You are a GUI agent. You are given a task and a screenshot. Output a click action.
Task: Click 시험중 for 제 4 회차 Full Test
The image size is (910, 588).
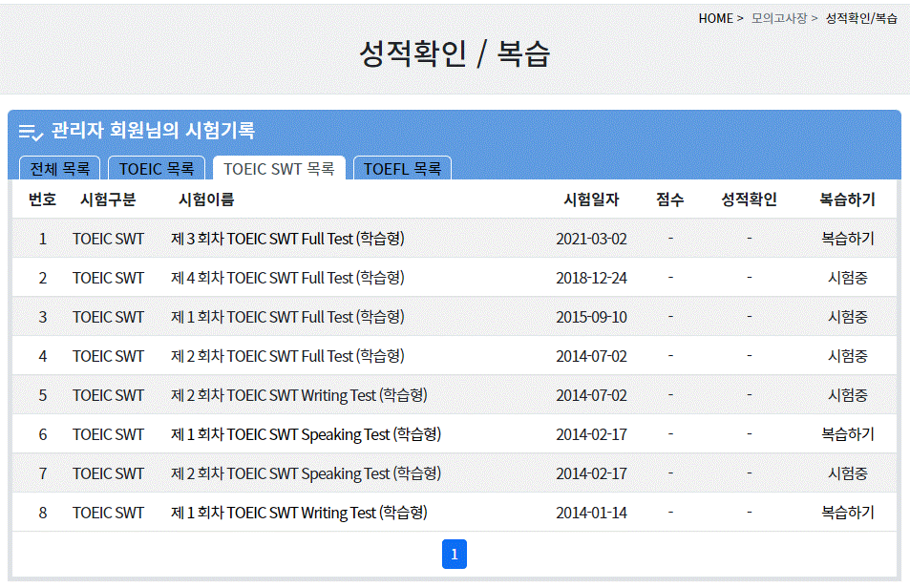pos(847,278)
